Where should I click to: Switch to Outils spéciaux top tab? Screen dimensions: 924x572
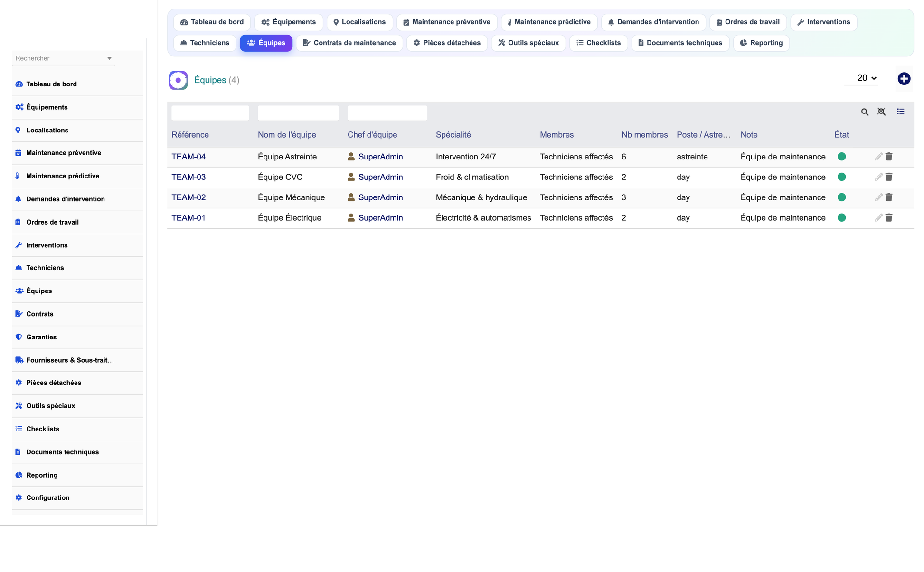(x=528, y=43)
